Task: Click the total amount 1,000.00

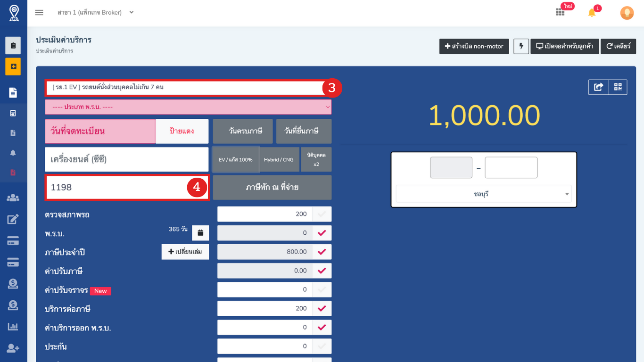Action: click(x=484, y=115)
